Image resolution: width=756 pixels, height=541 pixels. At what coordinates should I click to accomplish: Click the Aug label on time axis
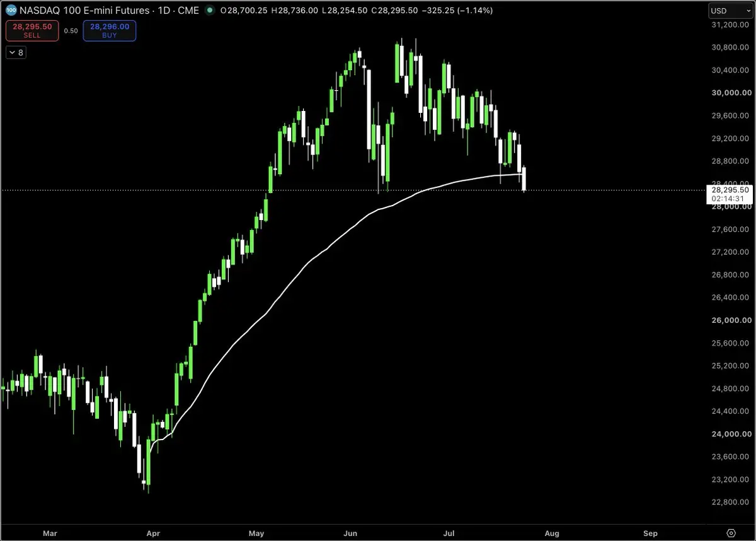[x=552, y=533]
